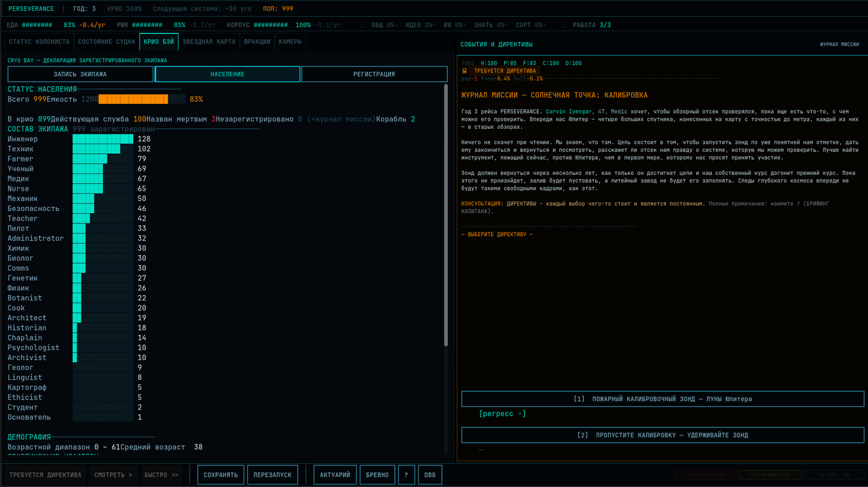This screenshot has width=868, height=487.
Task: Click the PWR power status indicator
Action: 166,25
